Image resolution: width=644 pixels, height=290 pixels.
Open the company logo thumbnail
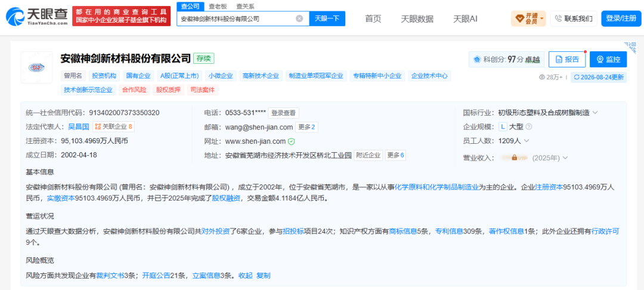[36, 67]
